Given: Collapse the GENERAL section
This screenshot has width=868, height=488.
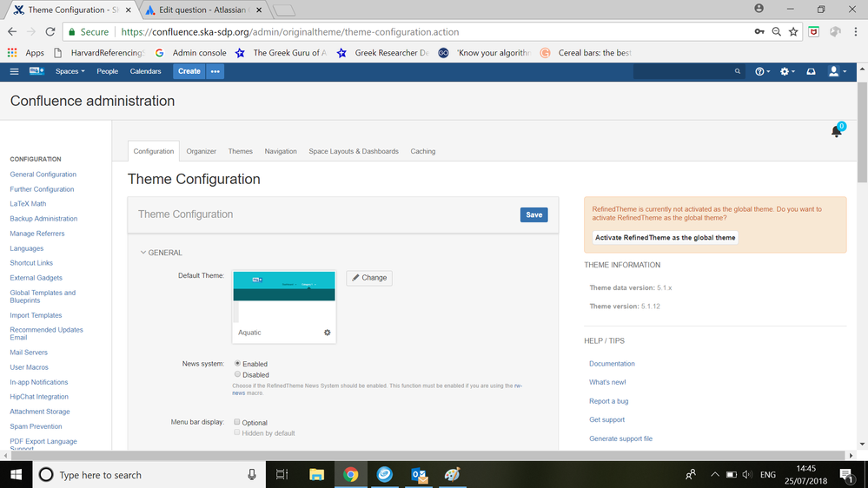Looking at the screenshot, I should (x=161, y=253).
